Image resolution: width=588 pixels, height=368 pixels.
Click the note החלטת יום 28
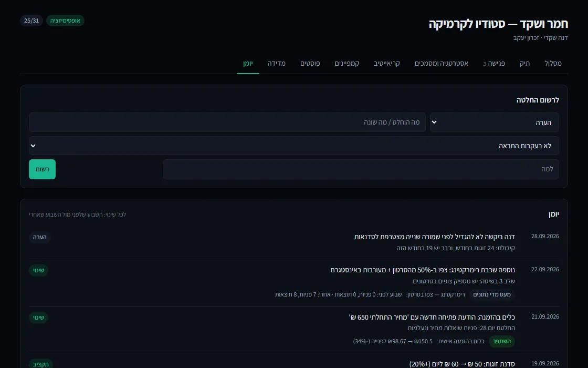pos(461,328)
